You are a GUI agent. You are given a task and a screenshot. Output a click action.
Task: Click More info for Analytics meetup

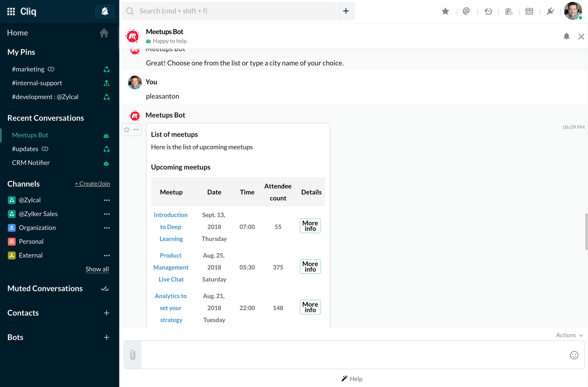coord(310,307)
